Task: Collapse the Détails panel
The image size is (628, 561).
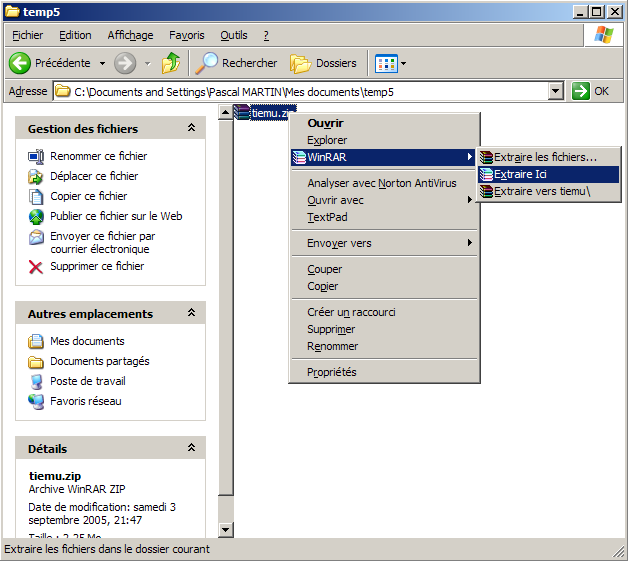Action: (191, 448)
